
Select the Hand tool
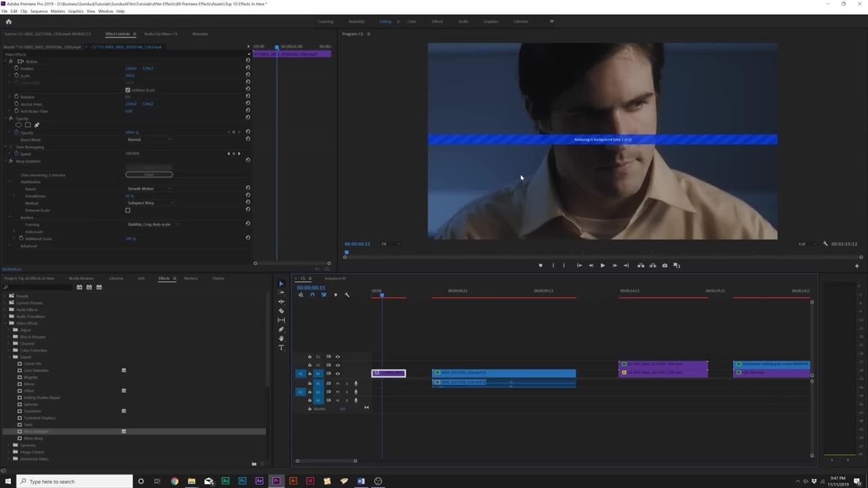click(281, 338)
